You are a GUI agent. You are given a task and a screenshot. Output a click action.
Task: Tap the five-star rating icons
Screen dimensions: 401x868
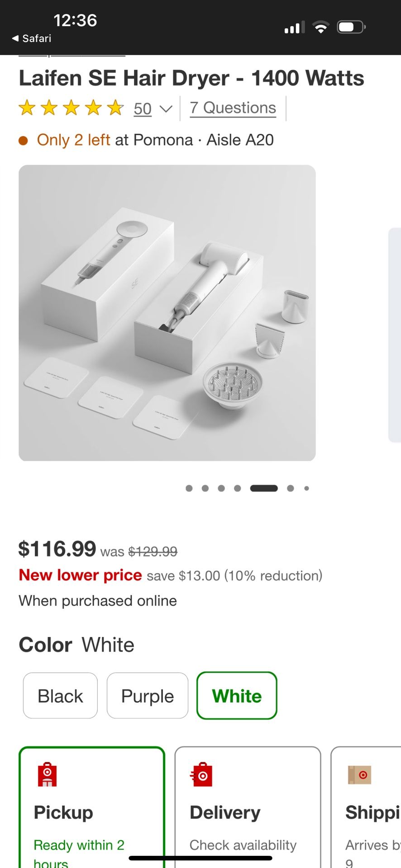[71, 108]
